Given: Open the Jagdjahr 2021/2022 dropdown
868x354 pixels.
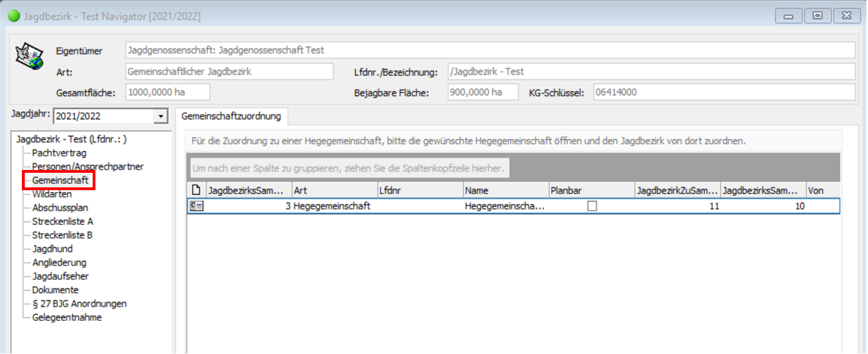Looking at the screenshot, I should [x=161, y=116].
